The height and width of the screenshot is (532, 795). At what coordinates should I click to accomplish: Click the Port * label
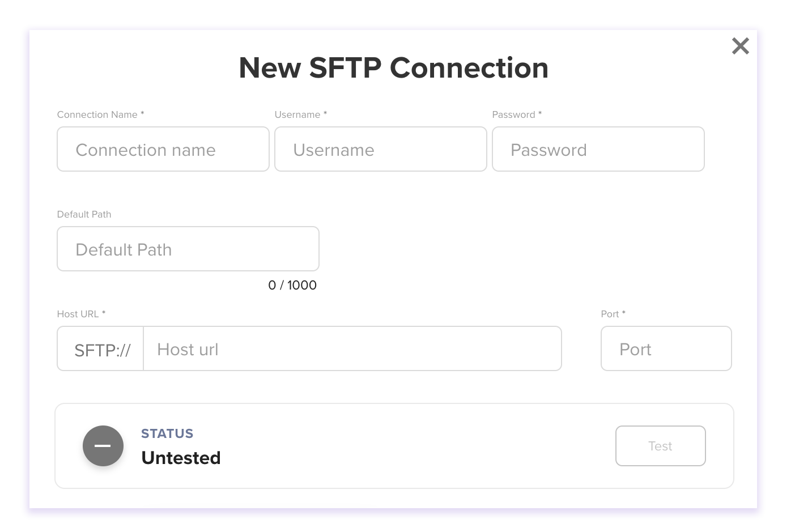[613, 314]
